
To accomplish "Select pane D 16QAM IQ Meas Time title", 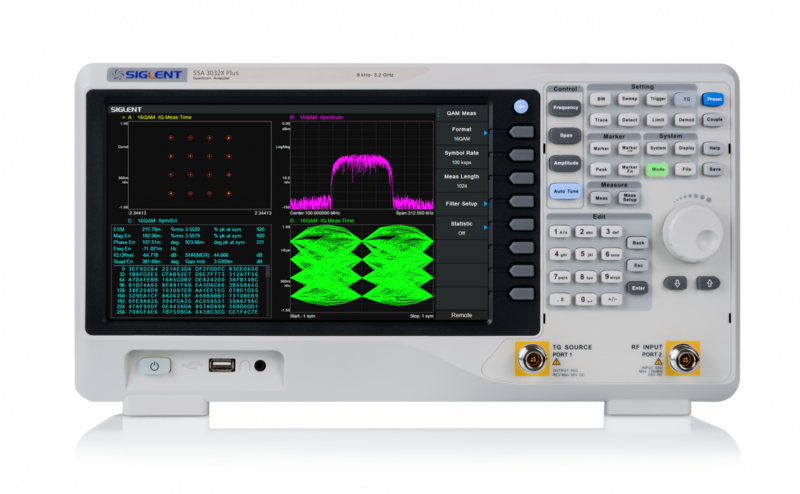I will click(321, 220).
